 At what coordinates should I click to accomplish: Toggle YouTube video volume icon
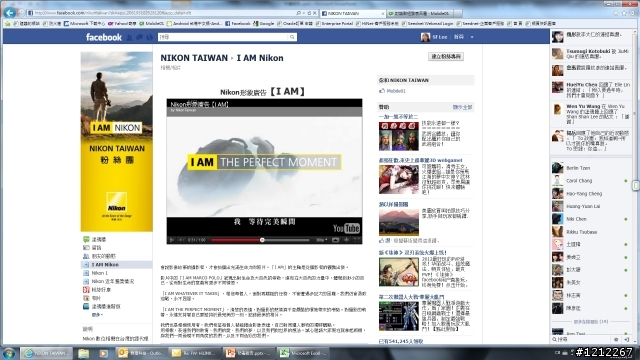(182, 240)
